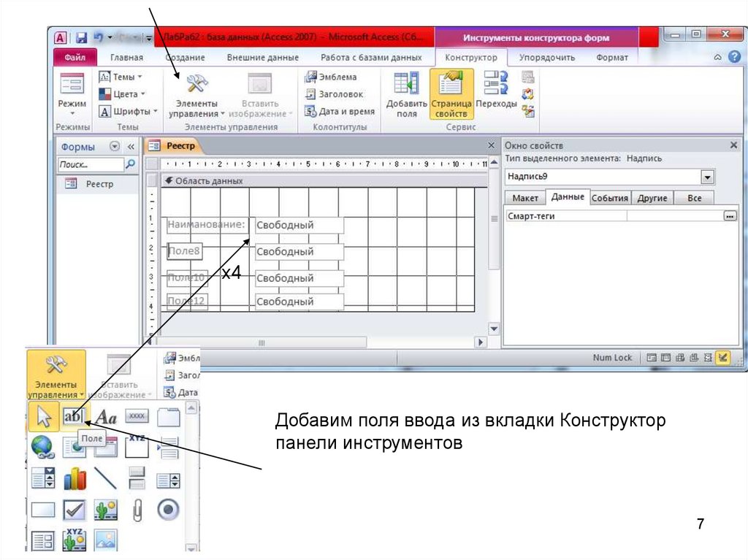Choose the xxxx Button control

click(137, 416)
